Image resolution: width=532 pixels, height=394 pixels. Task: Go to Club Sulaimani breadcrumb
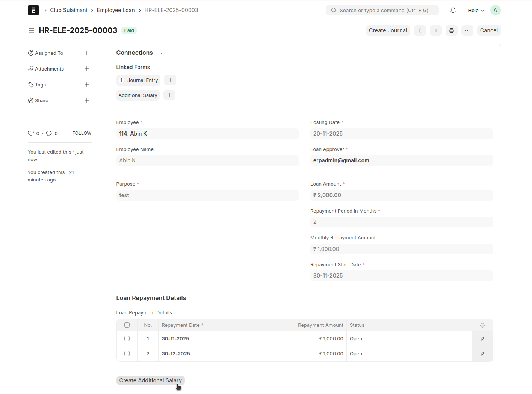coord(68,10)
